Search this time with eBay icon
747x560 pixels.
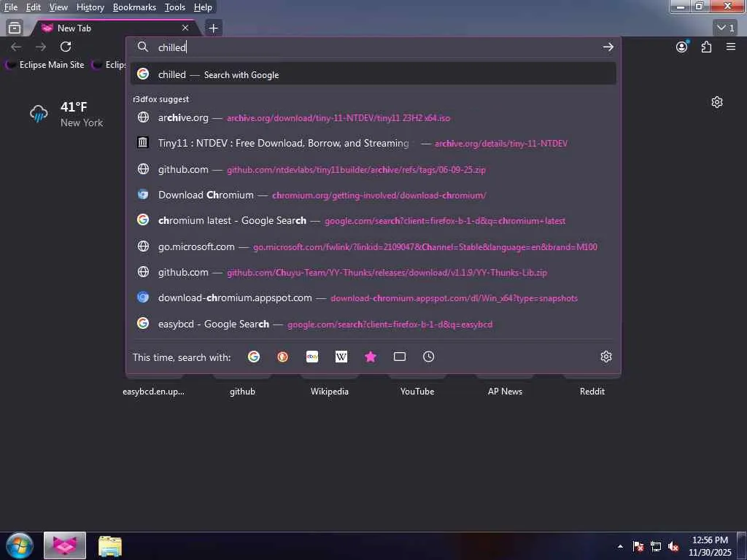pos(312,357)
